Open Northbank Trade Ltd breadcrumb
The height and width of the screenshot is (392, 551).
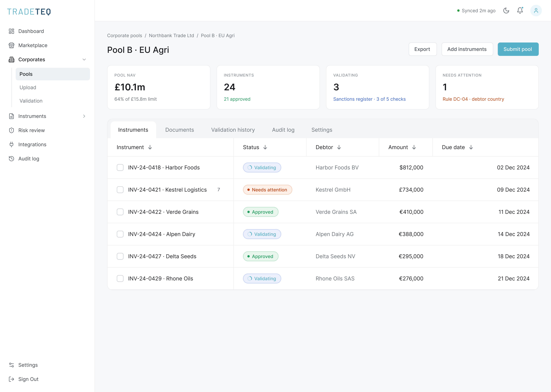point(171,36)
